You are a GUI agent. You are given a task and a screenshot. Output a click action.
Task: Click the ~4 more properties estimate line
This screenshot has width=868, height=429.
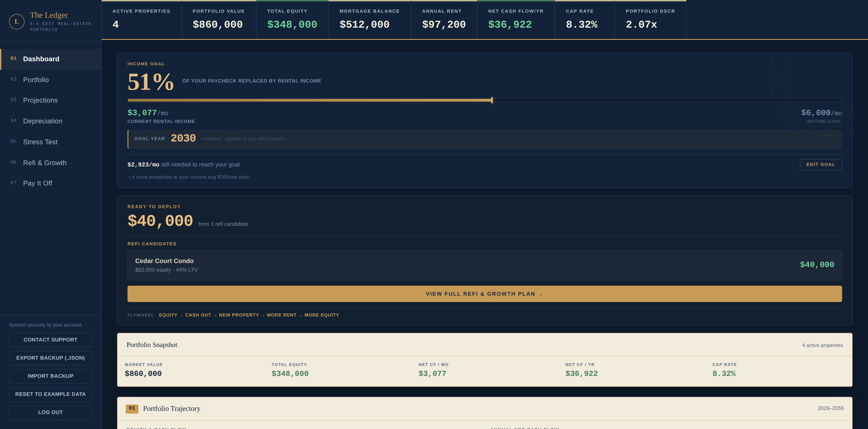[x=188, y=177]
